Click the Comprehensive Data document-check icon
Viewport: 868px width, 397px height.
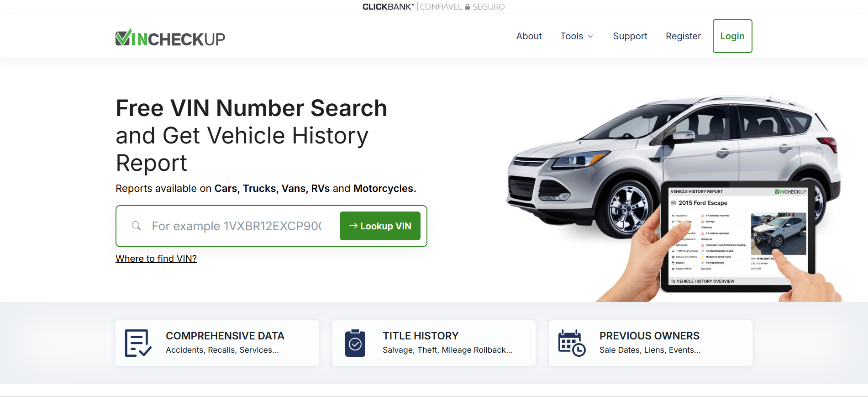[138, 343]
